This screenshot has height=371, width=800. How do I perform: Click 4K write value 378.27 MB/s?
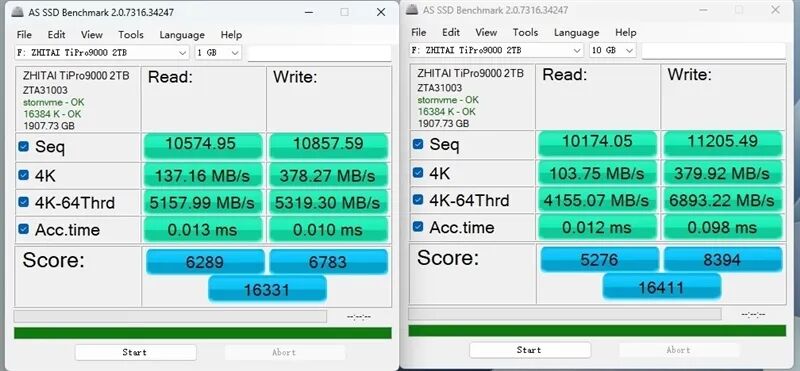click(x=328, y=175)
